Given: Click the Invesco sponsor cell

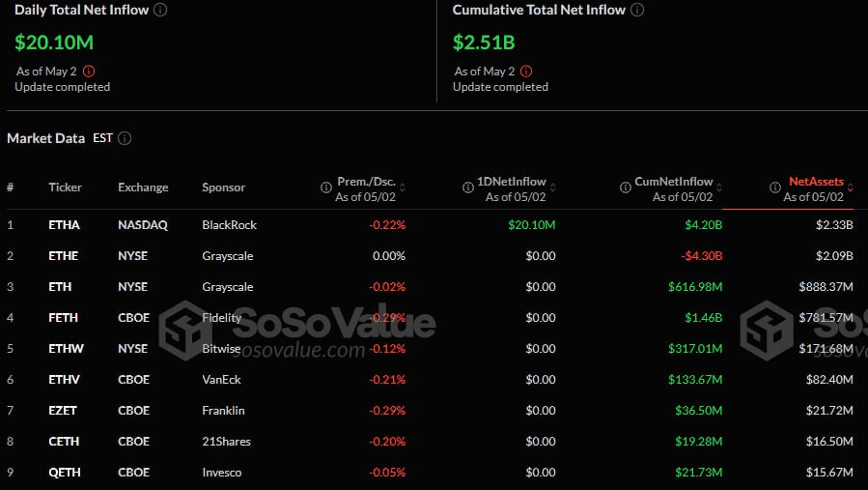Looking at the screenshot, I should pyautogui.click(x=221, y=473).
